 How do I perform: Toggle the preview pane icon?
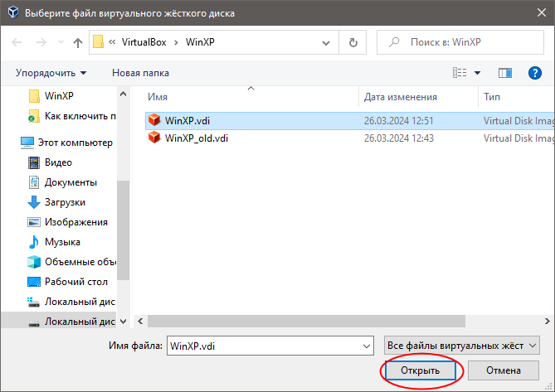point(504,73)
